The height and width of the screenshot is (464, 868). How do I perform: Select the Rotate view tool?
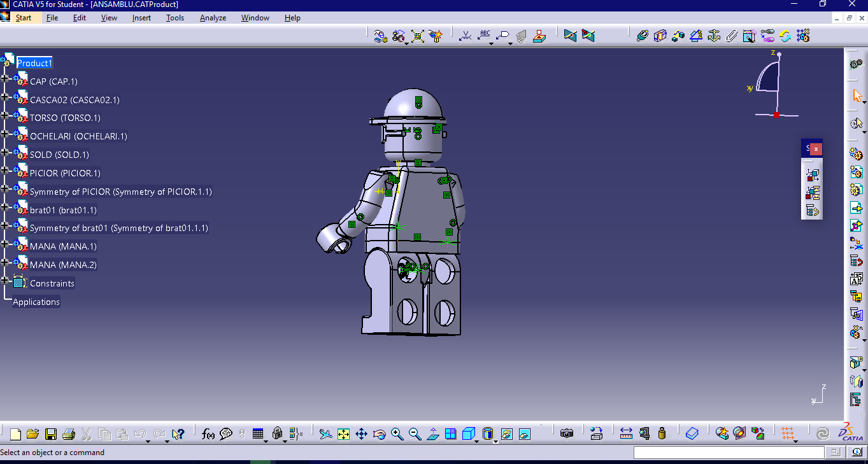[379, 434]
